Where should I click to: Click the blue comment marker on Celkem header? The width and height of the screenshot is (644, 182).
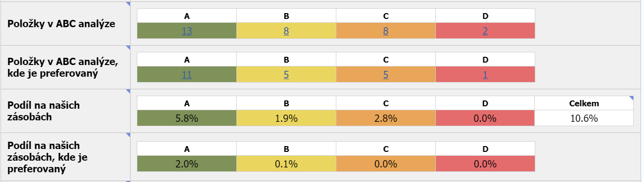click(x=631, y=99)
